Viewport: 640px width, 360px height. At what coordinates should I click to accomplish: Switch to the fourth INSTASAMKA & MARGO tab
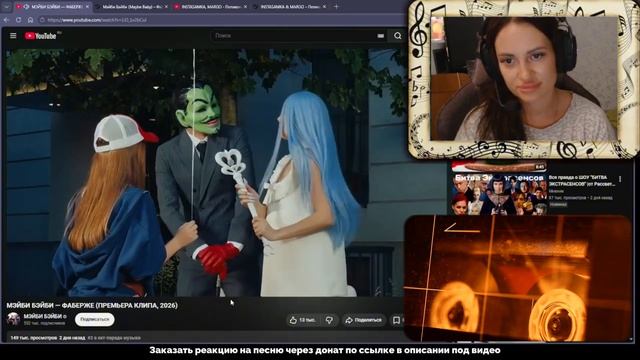click(x=289, y=7)
